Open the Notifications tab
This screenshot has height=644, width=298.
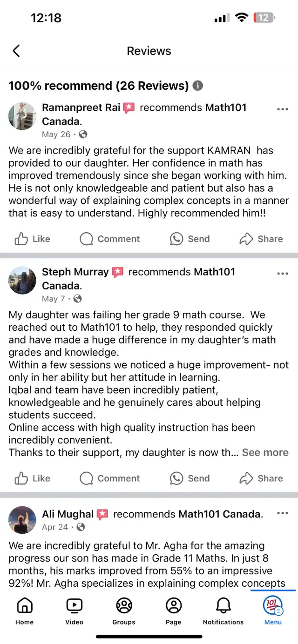(223, 610)
